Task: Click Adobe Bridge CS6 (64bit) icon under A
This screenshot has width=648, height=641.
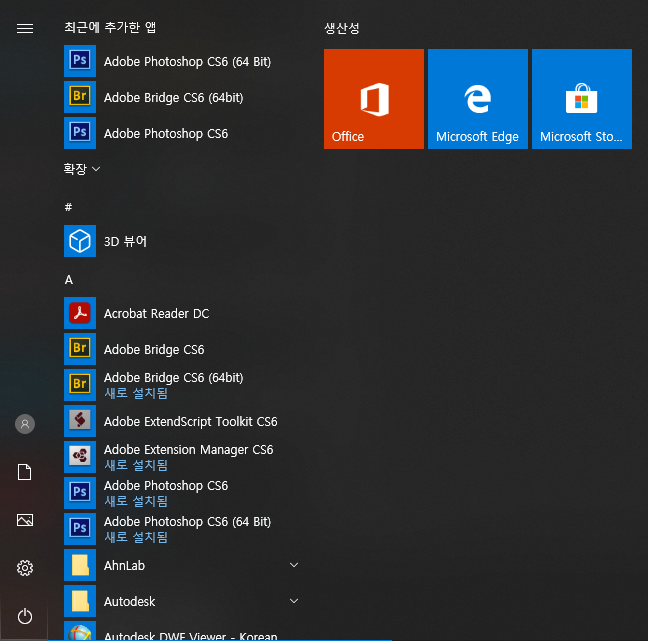Action: (x=80, y=385)
